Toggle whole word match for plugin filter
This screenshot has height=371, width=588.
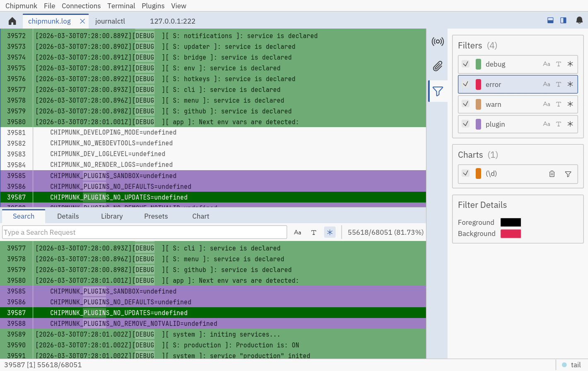559,124
